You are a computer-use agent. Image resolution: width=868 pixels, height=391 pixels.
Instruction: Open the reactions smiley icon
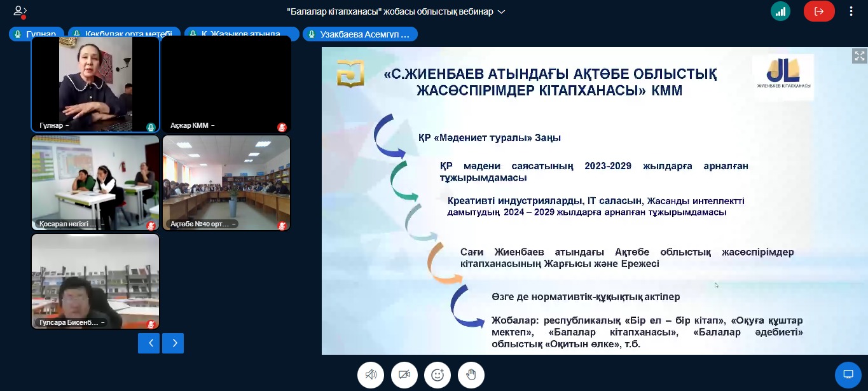[x=437, y=374]
